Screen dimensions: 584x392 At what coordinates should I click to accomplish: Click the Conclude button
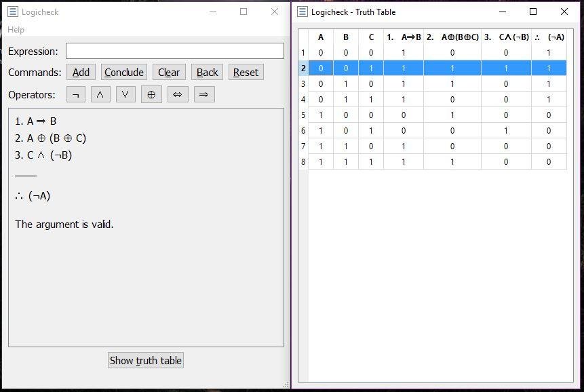pos(124,72)
